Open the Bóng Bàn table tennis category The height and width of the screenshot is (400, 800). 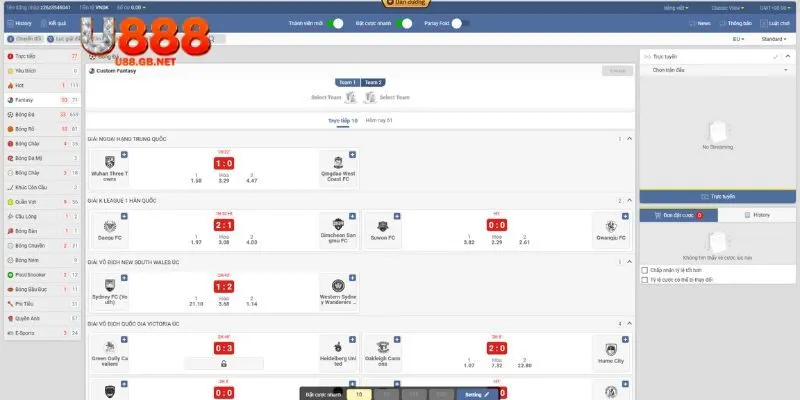click(42, 231)
